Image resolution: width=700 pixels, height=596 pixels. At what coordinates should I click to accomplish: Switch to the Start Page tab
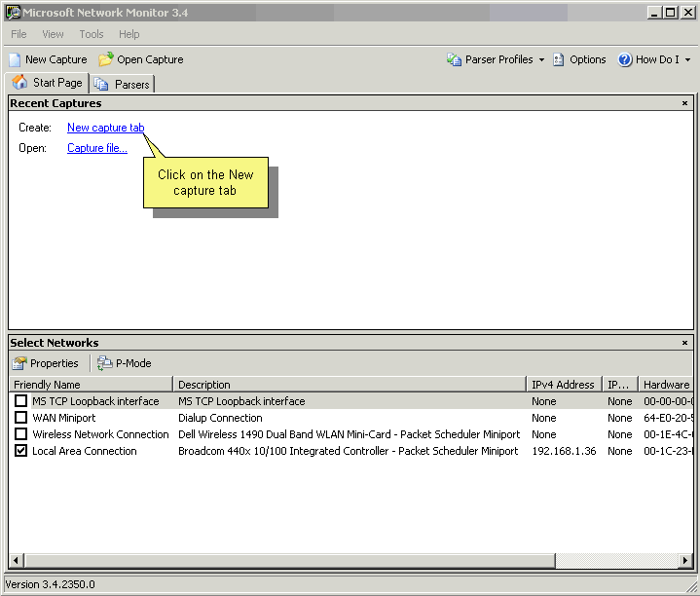[x=48, y=83]
